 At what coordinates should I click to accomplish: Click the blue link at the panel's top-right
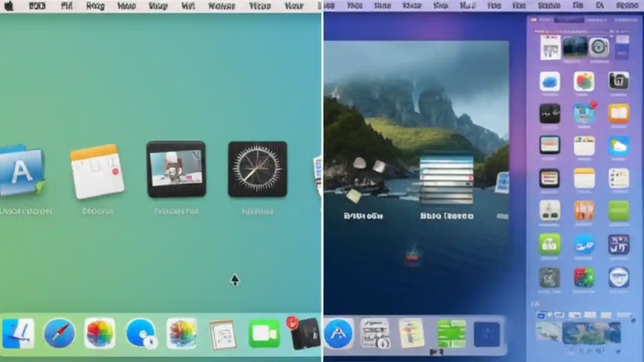click(625, 20)
